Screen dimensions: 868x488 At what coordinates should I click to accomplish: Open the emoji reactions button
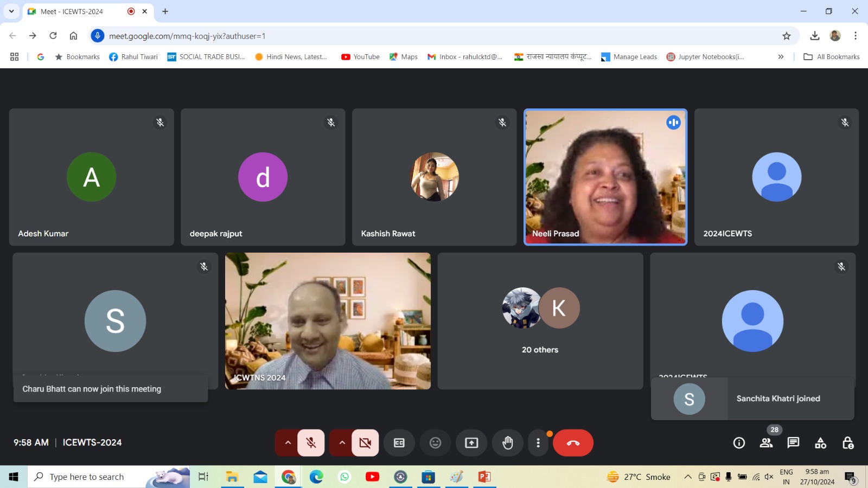point(435,443)
